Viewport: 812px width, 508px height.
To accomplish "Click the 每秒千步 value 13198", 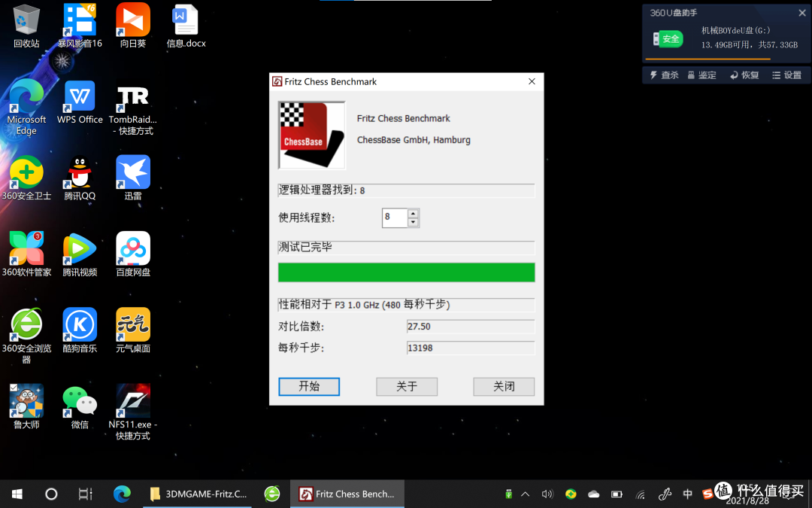I will 471,348.
